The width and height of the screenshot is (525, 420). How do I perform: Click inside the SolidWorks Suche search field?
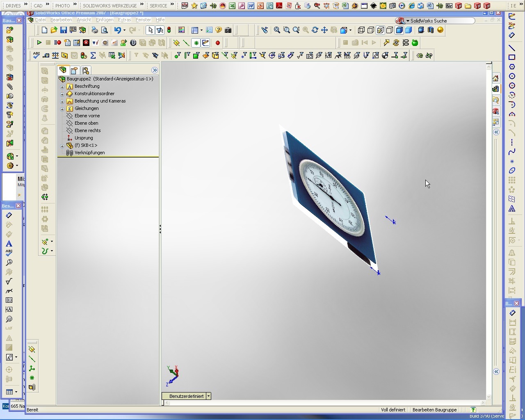pyautogui.click(x=441, y=21)
